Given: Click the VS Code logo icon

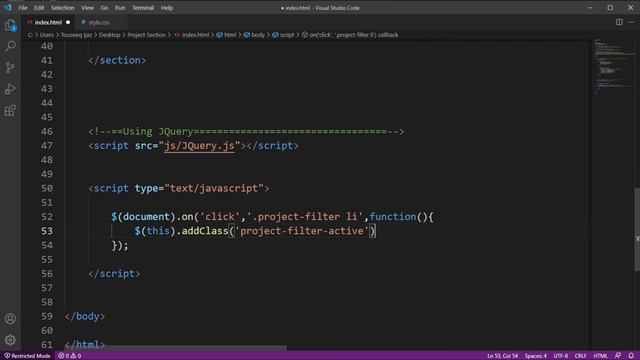Looking at the screenshot, I should [x=8, y=7].
